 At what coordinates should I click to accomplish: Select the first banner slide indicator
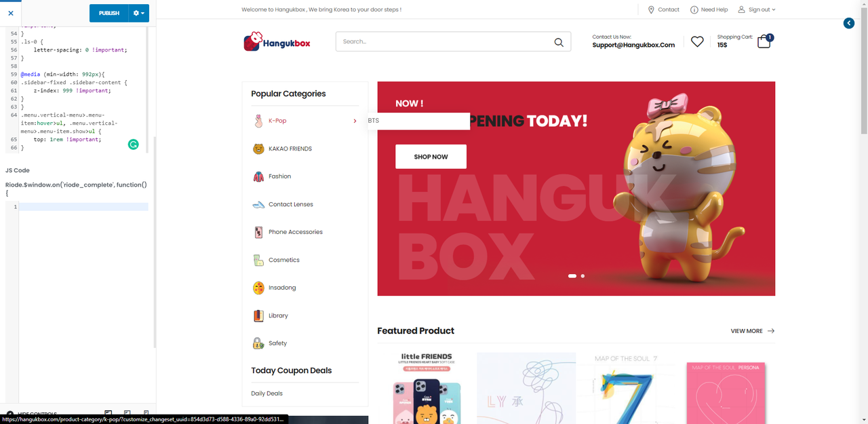572,276
